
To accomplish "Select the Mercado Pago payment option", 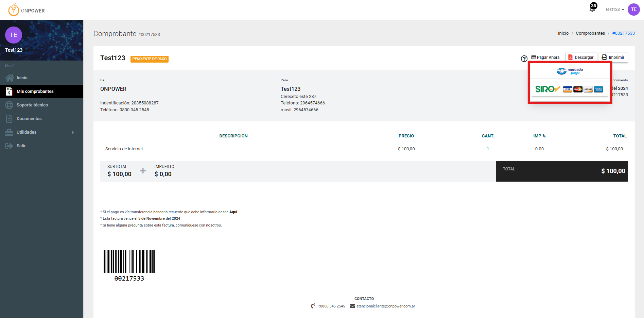I will [570, 71].
